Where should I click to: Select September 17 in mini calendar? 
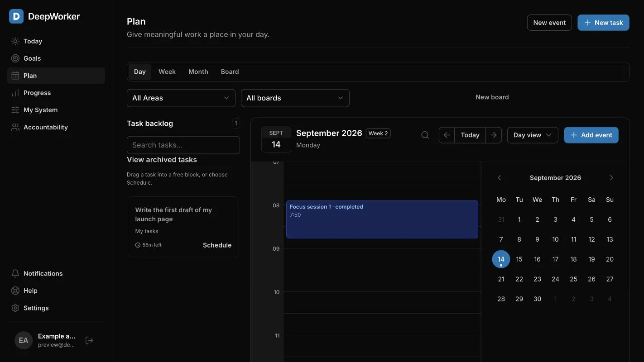coord(555,259)
